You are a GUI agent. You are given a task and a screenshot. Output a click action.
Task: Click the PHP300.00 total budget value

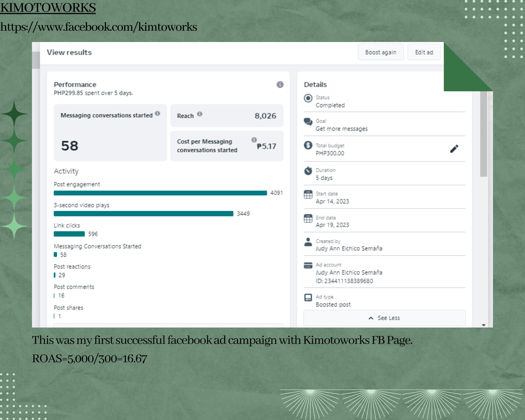tap(330, 153)
